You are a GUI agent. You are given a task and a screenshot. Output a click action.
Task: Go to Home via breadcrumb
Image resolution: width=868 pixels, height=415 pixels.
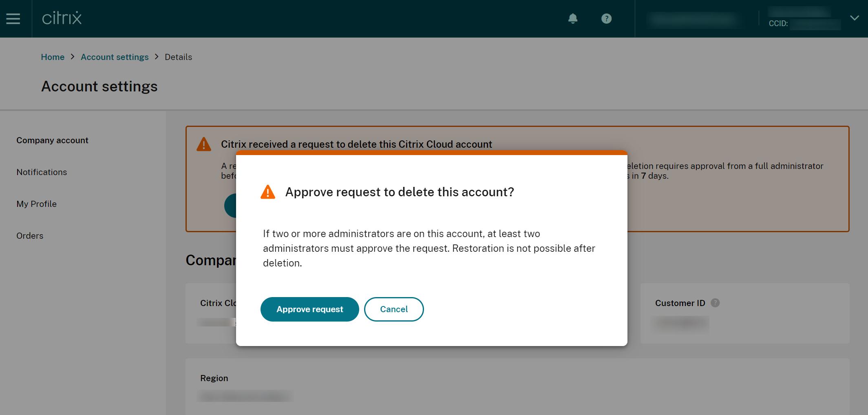pyautogui.click(x=53, y=57)
